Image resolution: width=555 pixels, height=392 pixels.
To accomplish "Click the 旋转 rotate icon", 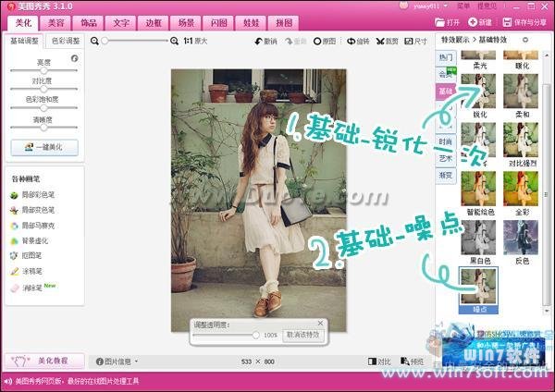I will [357, 42].
